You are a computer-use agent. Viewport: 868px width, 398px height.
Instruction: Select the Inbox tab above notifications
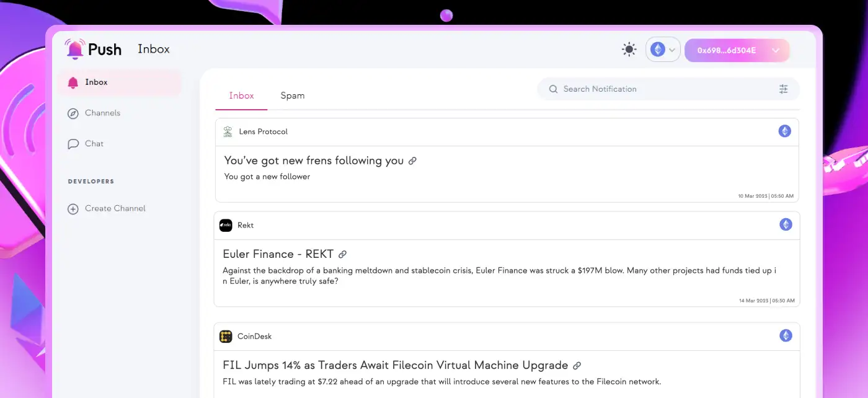[x=241, y=95]
